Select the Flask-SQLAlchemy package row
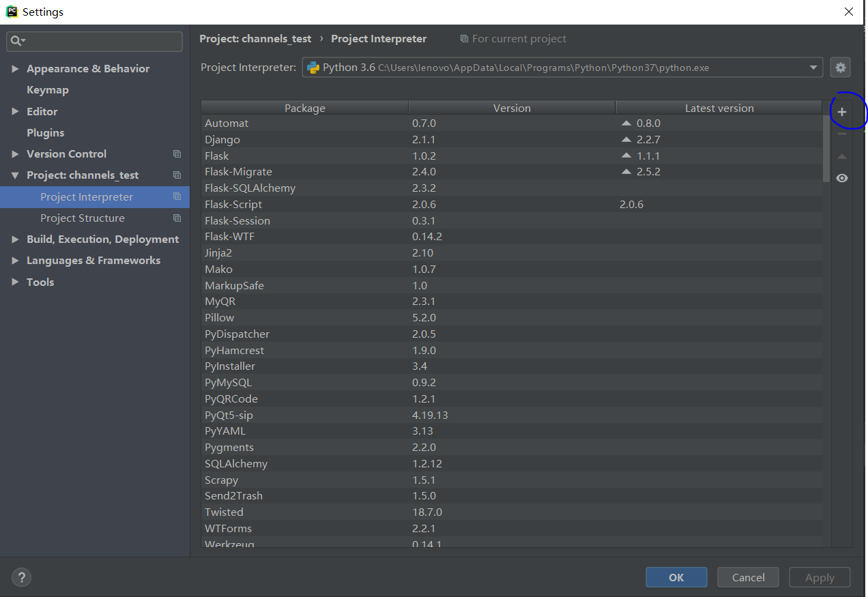The width and height of the screenshot is (868, 597). (x=512, y=188)
